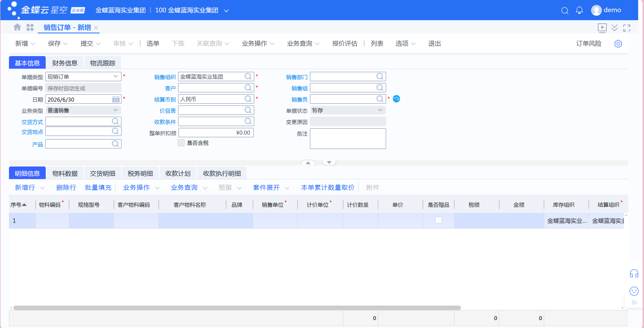Click the 销售组 lookup search icon
The height and width of the screenshot is (328, 644).
[380, 87]
